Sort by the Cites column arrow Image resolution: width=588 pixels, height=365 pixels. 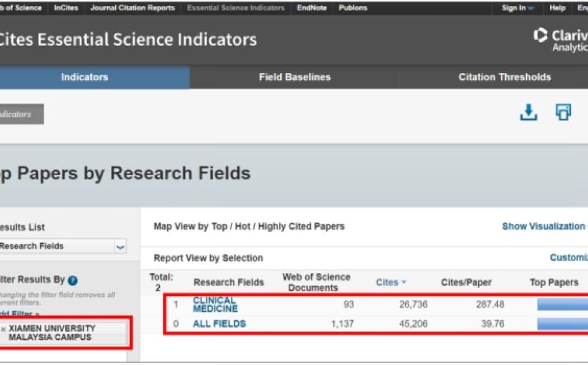point(404,282)
